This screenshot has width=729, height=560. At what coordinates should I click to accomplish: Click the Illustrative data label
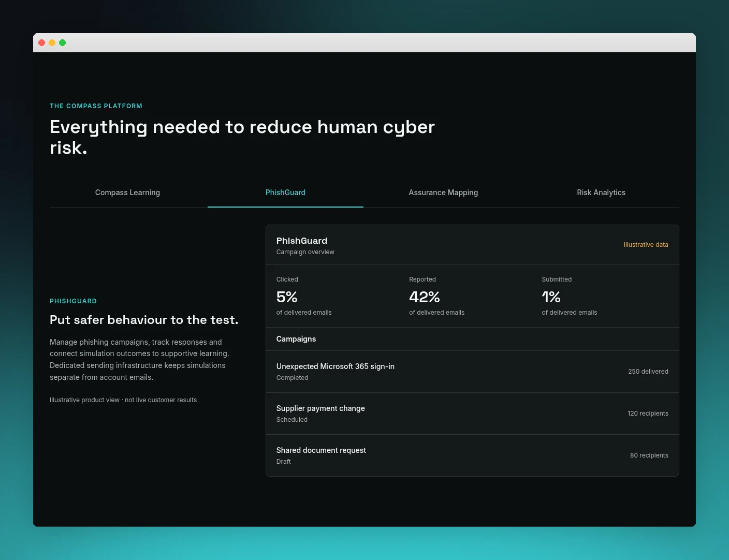646,245
